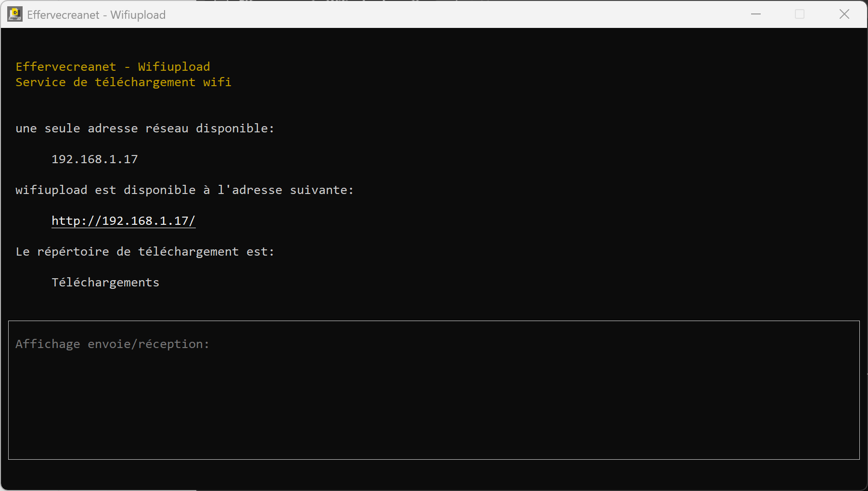Click the word "seule" in the console
The height and width of the screenshot is (491, 868).
click(62, 129)
